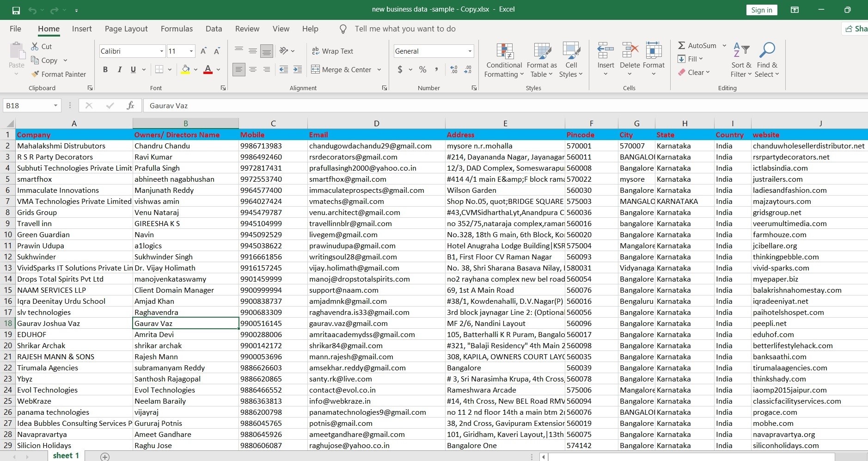Image resolution: width=868 pixels, height=461 pixels.
Task: Click the Find & Select icon
Action: (x=767, y=59)
